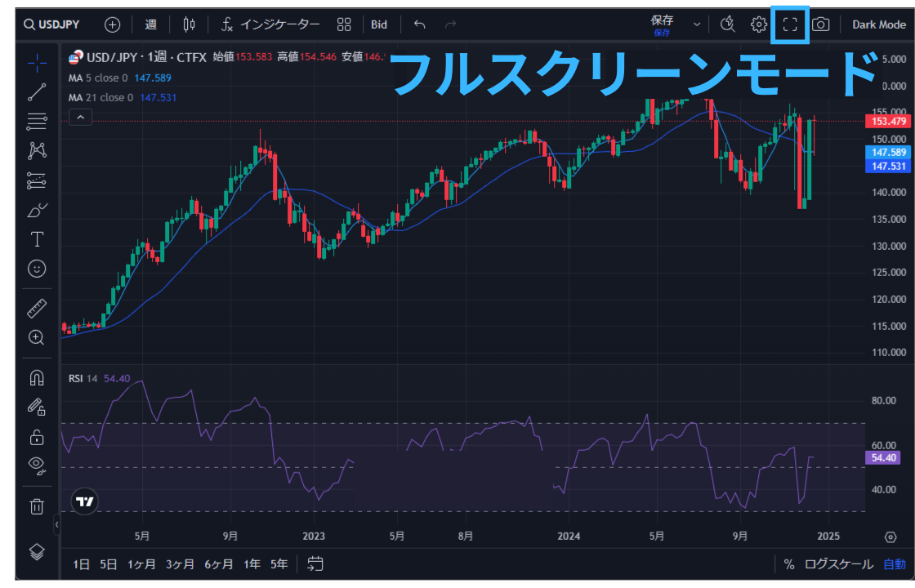Select the horizontal lines Fibonacci tool
Image resolution: width=915 pixels, height=588 pixels.
37,122
